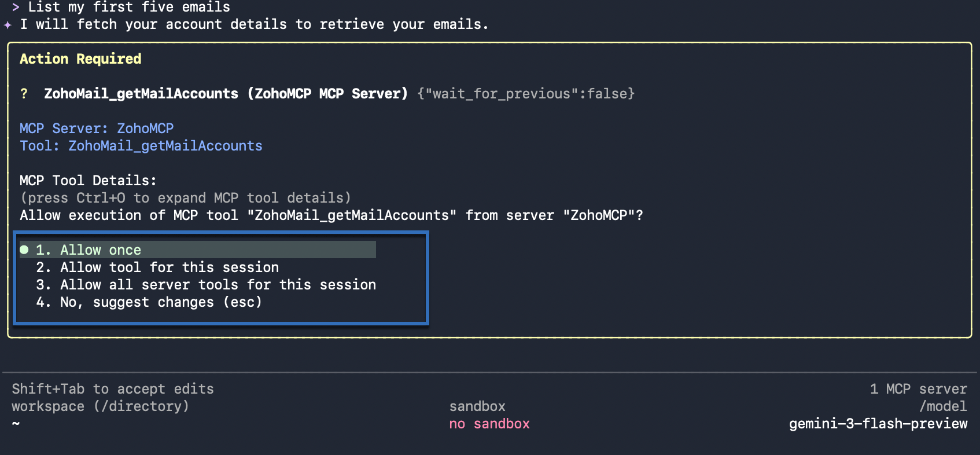
Task: Open the MCP Server: ZohoMCP line
Action: click(x=97, y=129)
